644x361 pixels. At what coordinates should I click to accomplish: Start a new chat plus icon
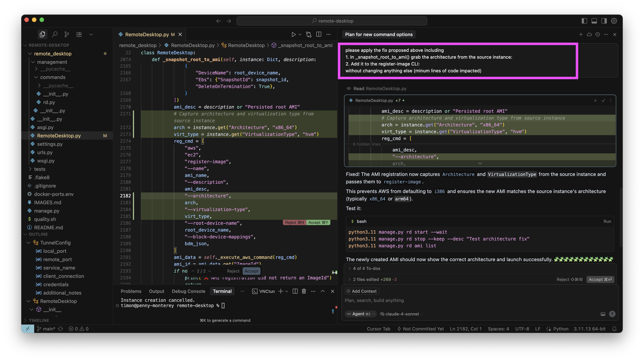click(x=581, y=35)
